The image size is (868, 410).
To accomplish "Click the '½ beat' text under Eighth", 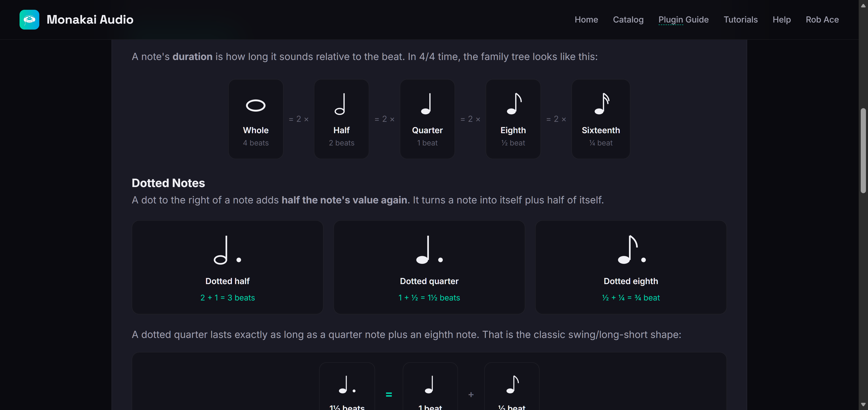I will click(513, 143).
